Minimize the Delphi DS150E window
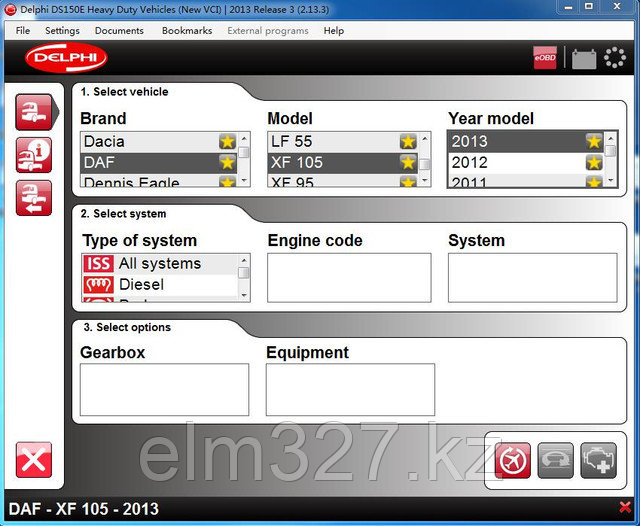 click(568, 7)
